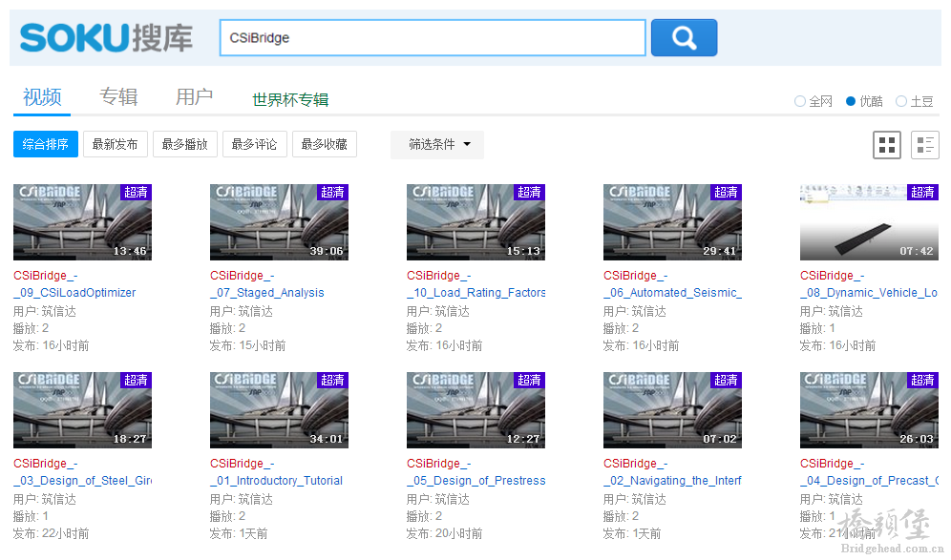951x560 pixels.
Task: Click 播放: 1 under _08_Dynamic_Vehicle_Lo
Action: (817, 328)
